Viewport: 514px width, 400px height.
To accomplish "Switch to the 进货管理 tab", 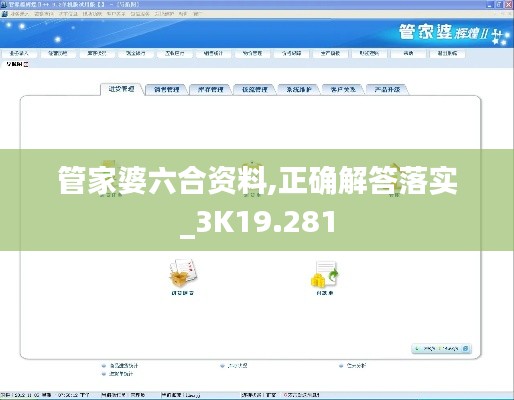I will (122, 89).
